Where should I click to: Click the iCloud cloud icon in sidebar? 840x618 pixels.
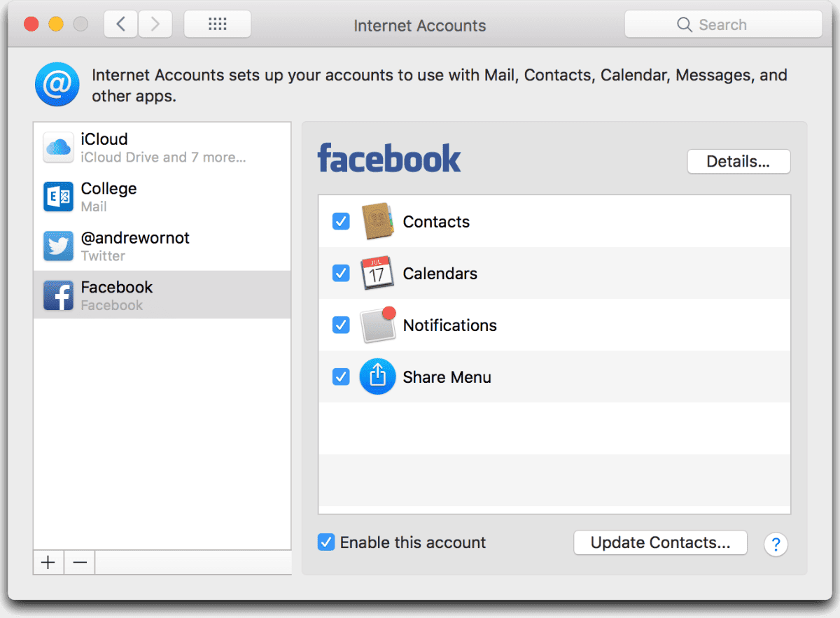(58, 148)
